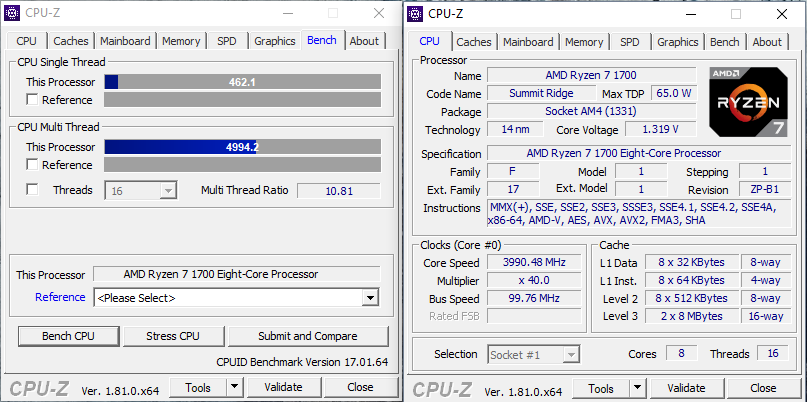
Task: Click the empty Single Thread Reference bar
Action: point(242,100)
